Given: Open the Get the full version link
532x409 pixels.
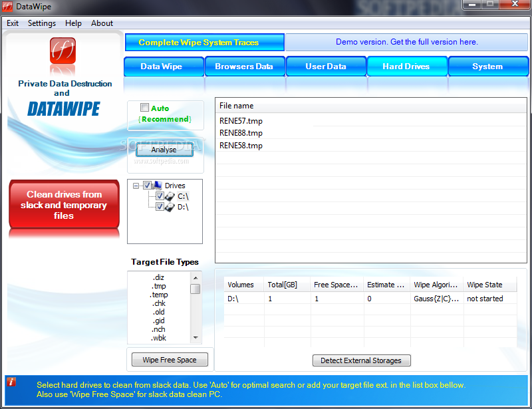Looking at the screenshot, I should pos(406,42).
